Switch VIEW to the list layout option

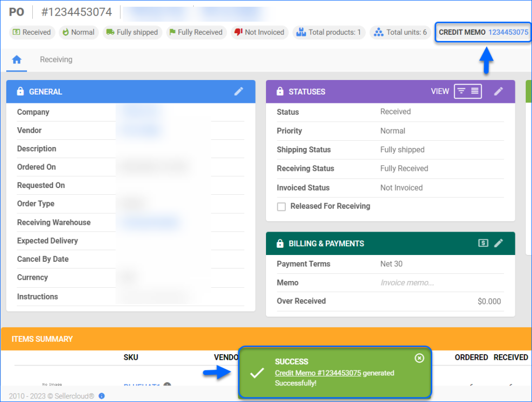click(474, 91)
